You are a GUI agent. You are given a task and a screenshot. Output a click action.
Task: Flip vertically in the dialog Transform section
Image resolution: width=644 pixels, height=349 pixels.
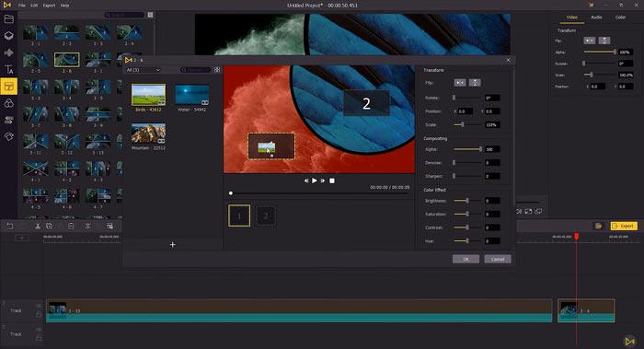(475, 83)
